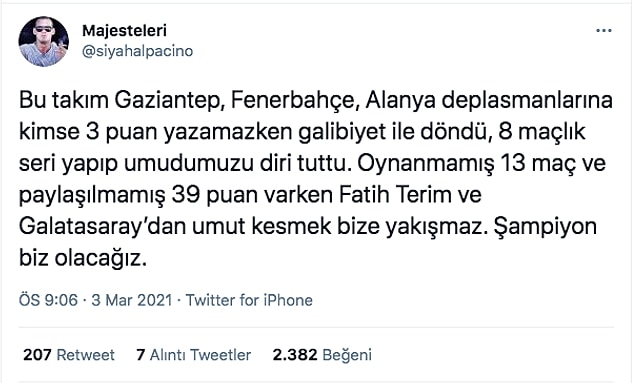Viewport: 635px width, 383px height.
Task: Open the Twitter for iPhone source link
Action: [249, 300]
